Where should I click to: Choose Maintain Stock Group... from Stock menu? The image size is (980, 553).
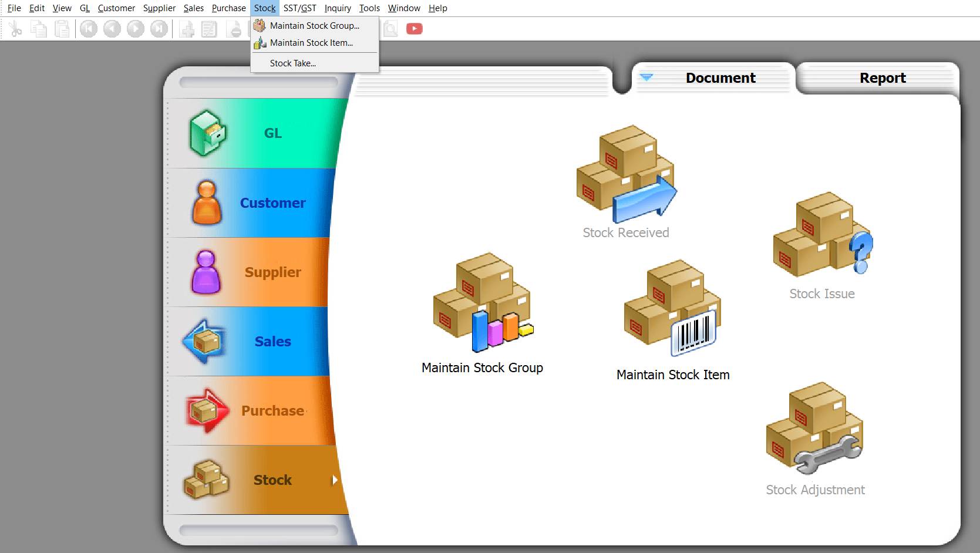[314, 26]
